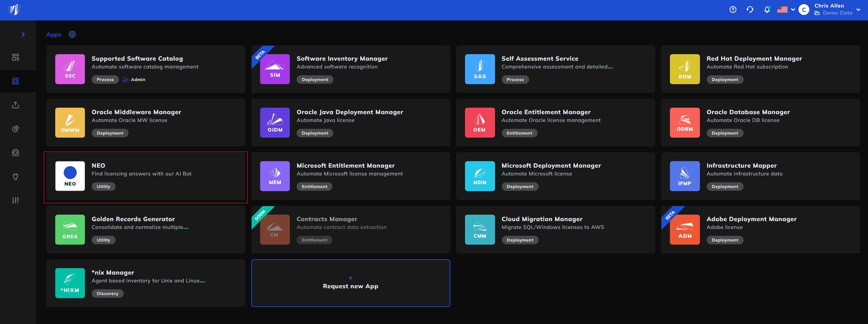868x324 pixels.
Task: Select Oracle Java Deployment Manager title
Action: [350, 112]
